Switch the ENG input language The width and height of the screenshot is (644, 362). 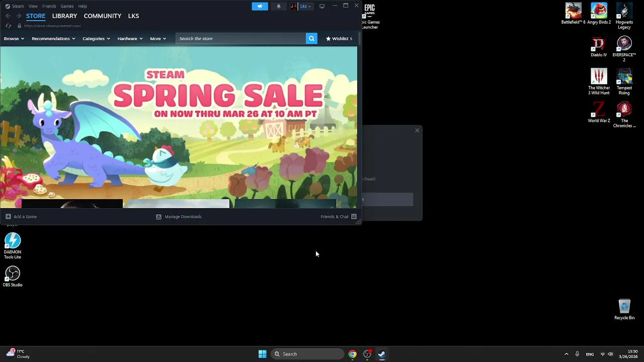590,354
